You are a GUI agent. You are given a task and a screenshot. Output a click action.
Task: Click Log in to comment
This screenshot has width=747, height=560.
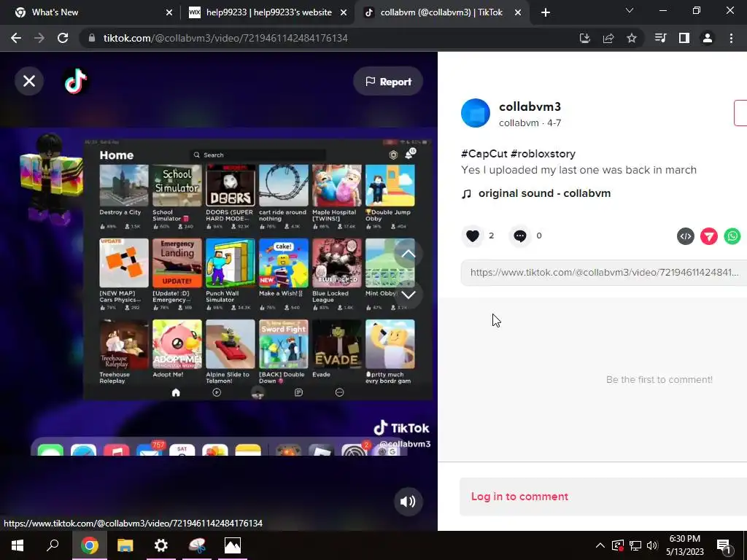[x=519, y=496]
